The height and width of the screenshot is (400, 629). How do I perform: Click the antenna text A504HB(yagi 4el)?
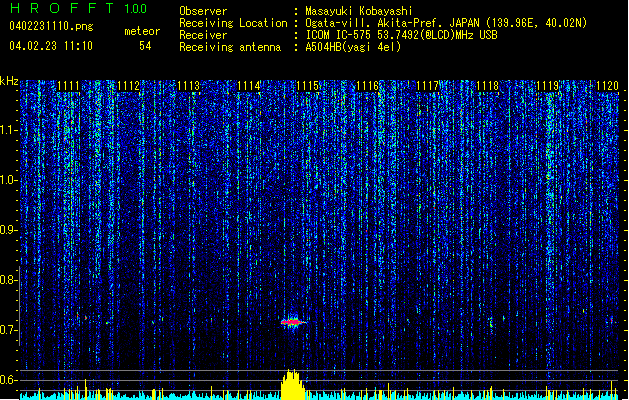click(353, 47)
